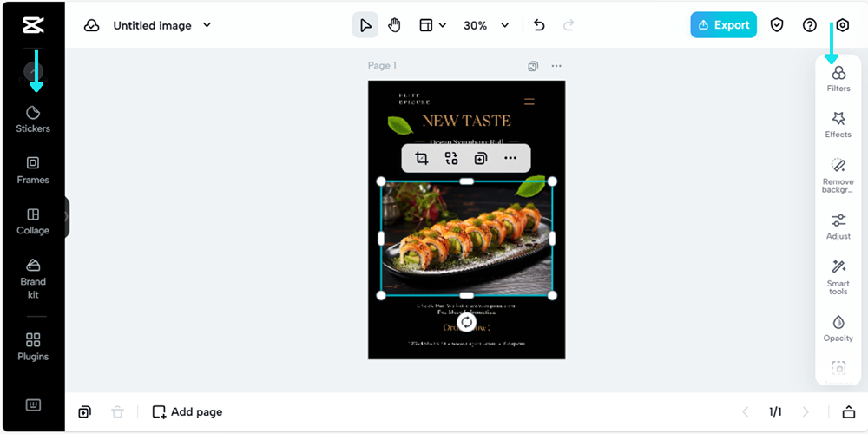Go to the previous page arrow
The image size is (868, 434).
746,411
